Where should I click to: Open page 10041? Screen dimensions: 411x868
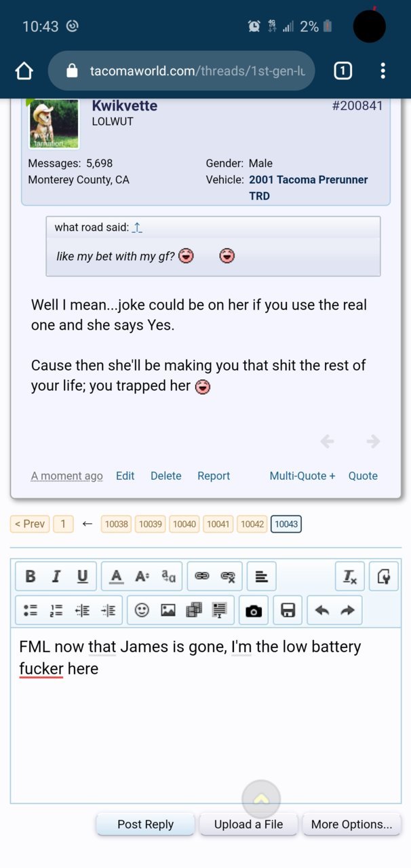pos(218,524)
